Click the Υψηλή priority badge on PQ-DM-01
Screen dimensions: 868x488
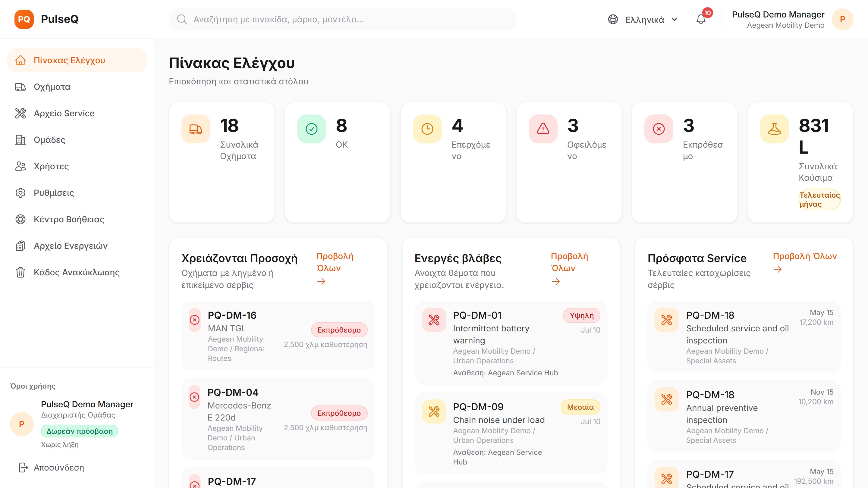pyautogui.click(x=581, y=316)
